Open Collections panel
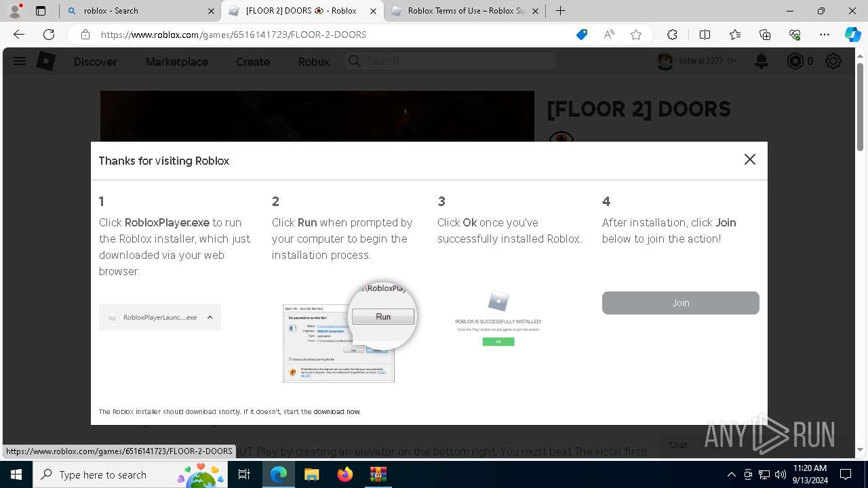868x488 pixels. [765, 35]
